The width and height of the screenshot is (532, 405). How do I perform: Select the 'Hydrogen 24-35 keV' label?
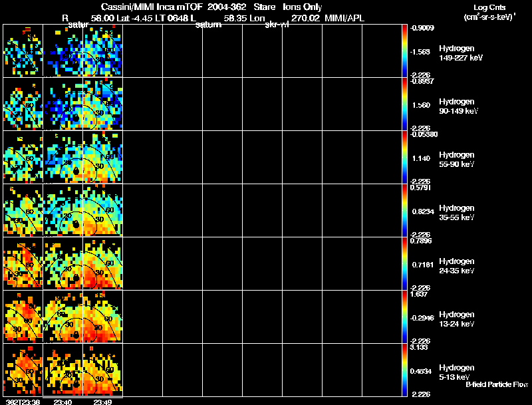point(457,266)
